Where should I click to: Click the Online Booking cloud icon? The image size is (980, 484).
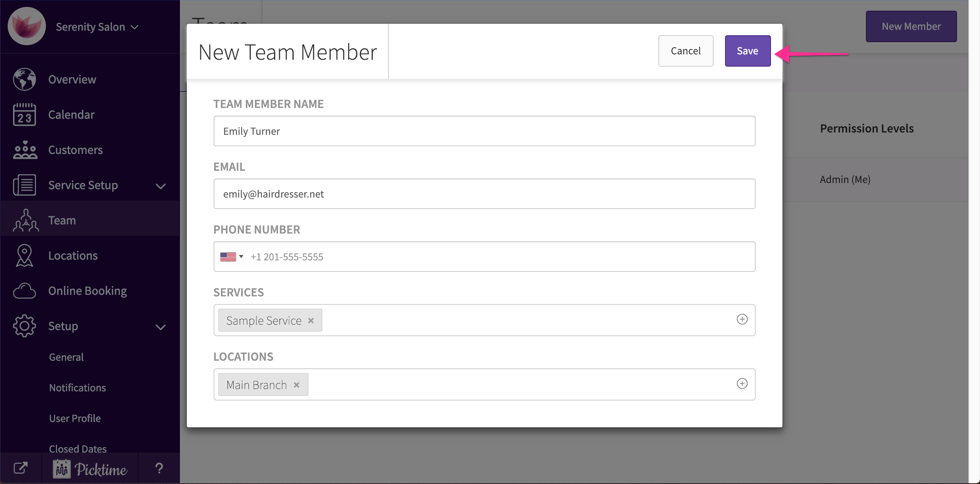[24, 291]
